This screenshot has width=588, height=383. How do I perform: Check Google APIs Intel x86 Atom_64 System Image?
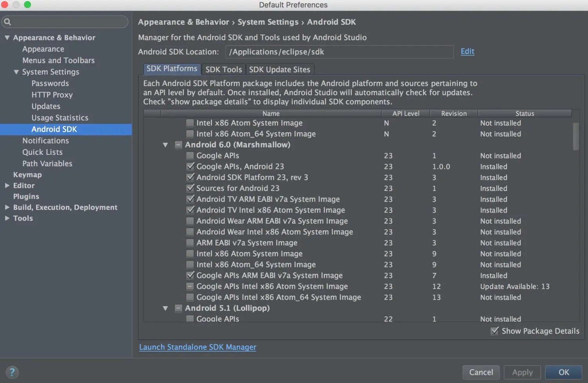click(190, 298)
